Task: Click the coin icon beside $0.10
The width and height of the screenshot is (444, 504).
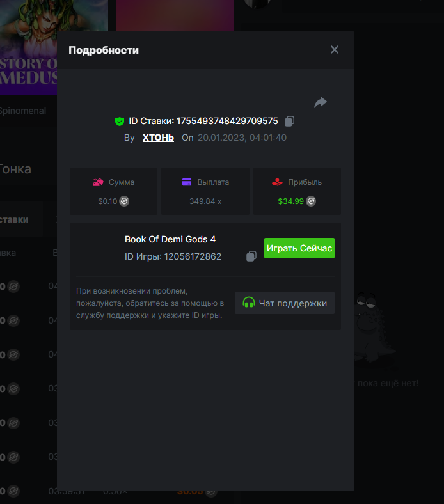Action: [125, 201]
